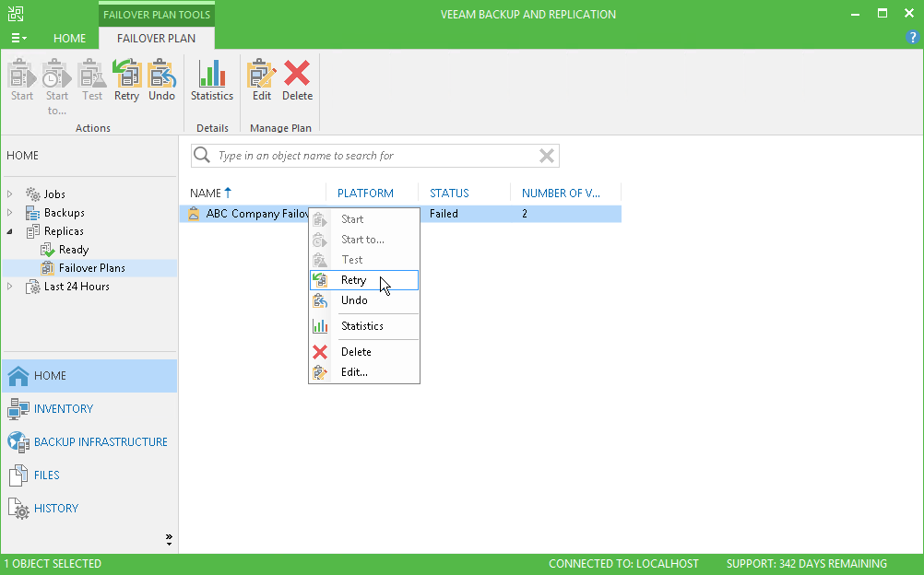This screenshot has width=924, height=575.
Task: Switch to the HOME ribbon tab
Action: point(69,39)
